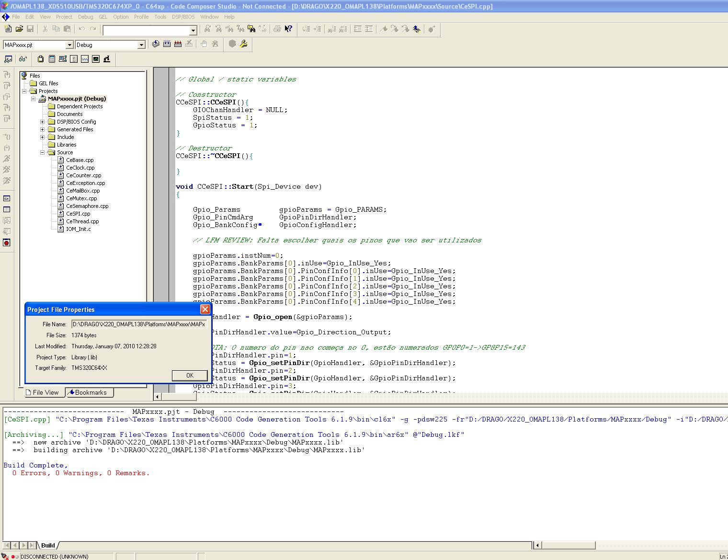Click the red circle icon in left sidebar
Viewport: 728px width, 560px height.
[7, 243]
